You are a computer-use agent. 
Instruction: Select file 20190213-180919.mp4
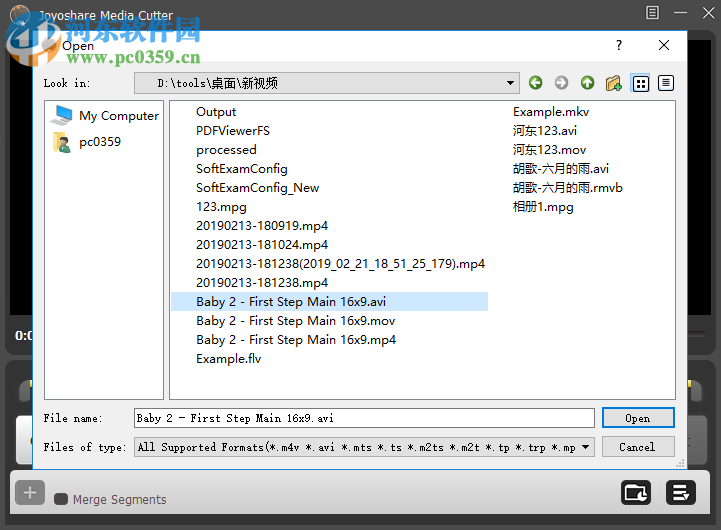(262, 226)
